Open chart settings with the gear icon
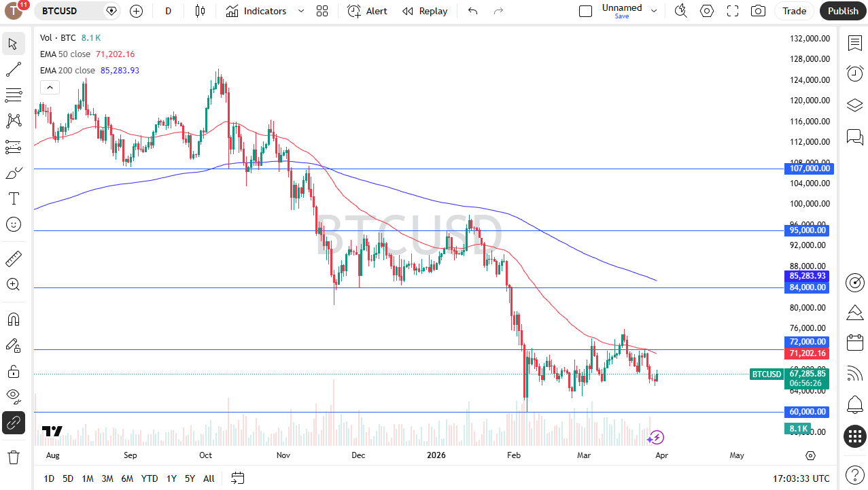 click(706, 11)
